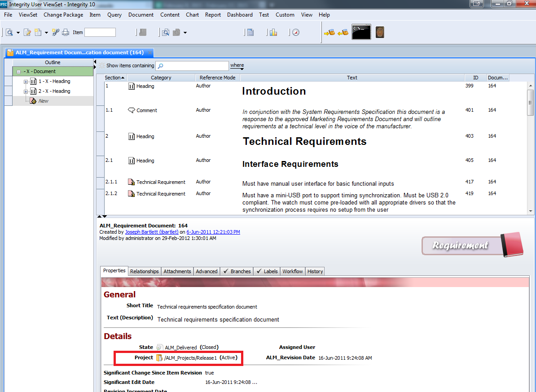Screen dimensions: 536x392
Task: Expand the 1 - X - Heading outline node
Action: (x=26, y=82)
